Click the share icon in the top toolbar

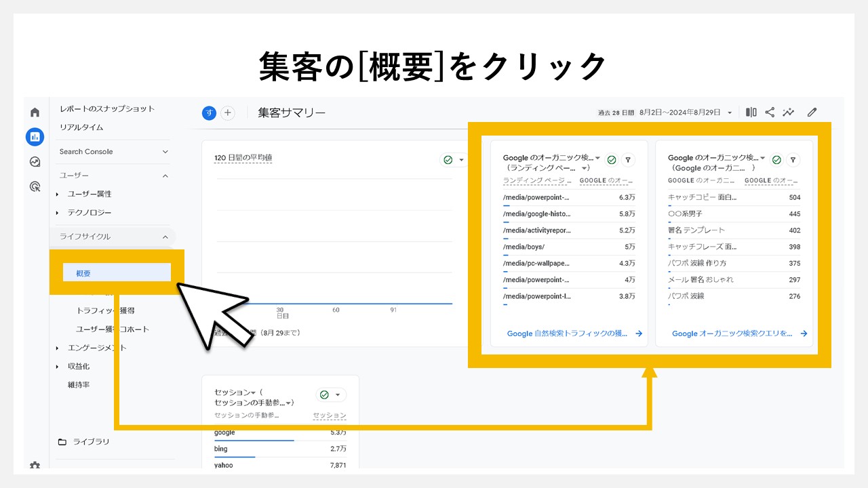[x=770, y=113]
